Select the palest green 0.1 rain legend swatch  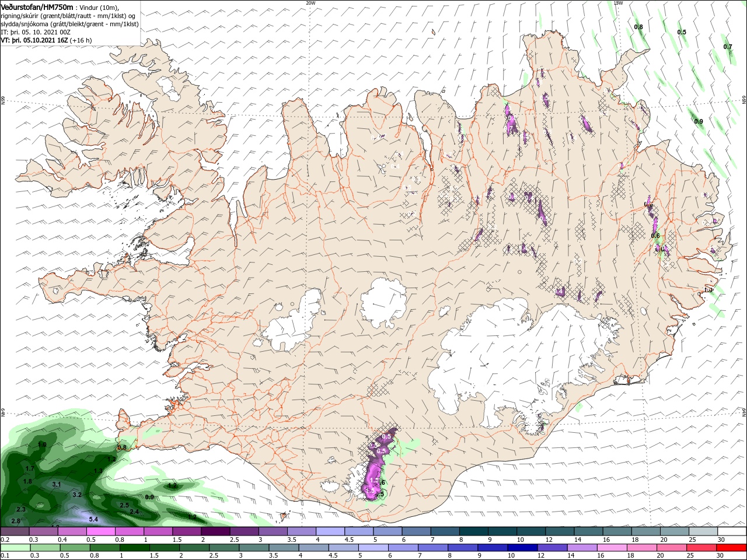coord(15,548)
